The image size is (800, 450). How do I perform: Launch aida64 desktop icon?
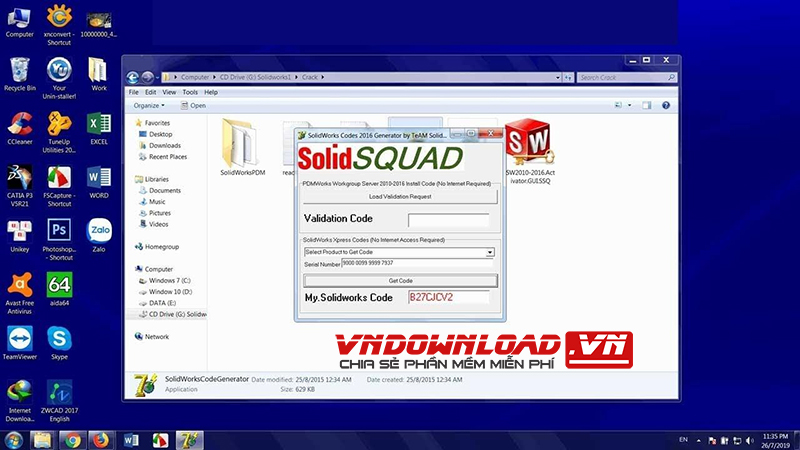59,289
